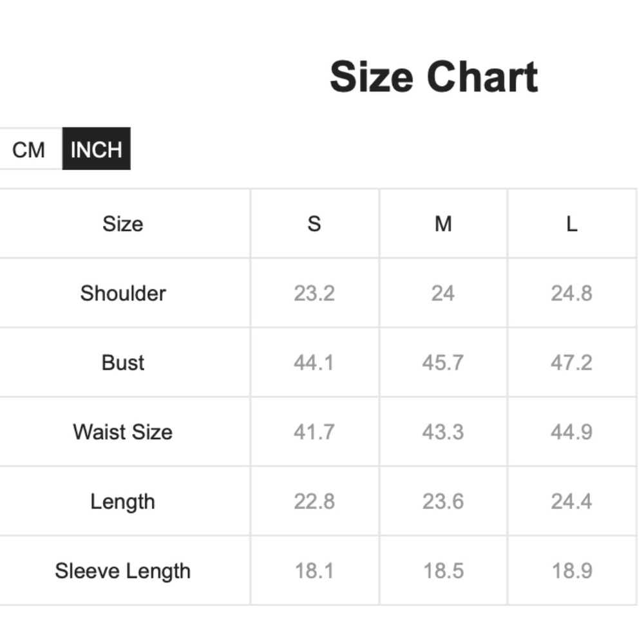Click the Size row header cell
This screenshot has height=644, width=644.
(122, 224)
